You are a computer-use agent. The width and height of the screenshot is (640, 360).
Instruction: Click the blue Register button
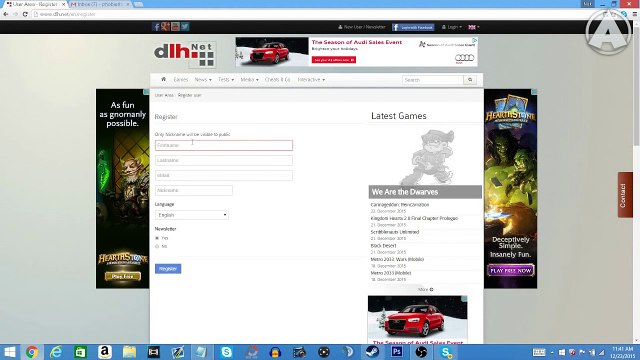pyautogui.click(x=168, y=269)
